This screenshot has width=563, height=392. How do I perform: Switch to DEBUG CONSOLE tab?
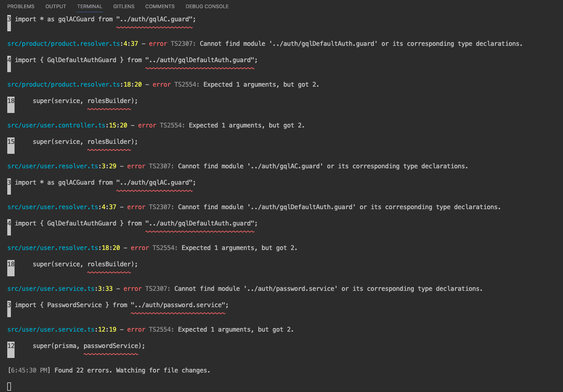click(x=207, y=6)
